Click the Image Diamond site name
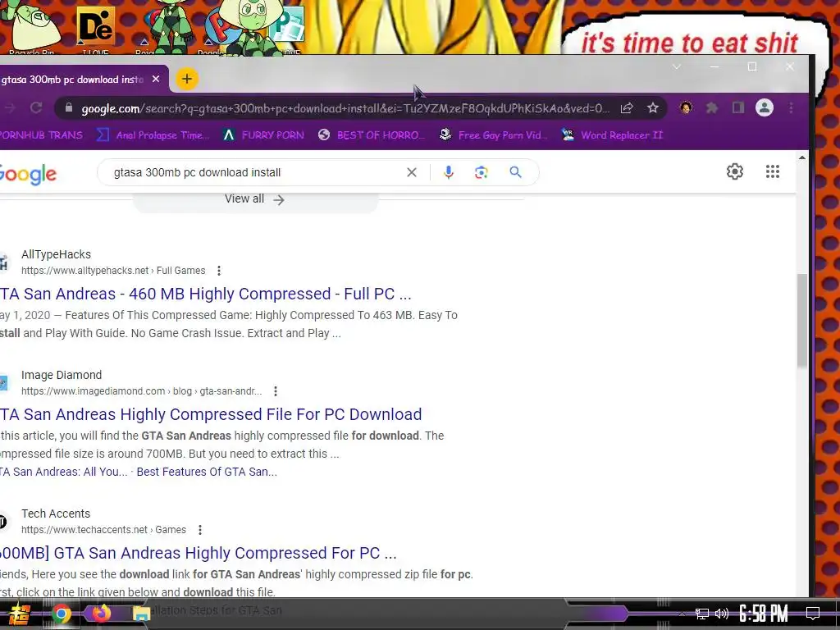The image size is (840, 630). click(62, 375)
